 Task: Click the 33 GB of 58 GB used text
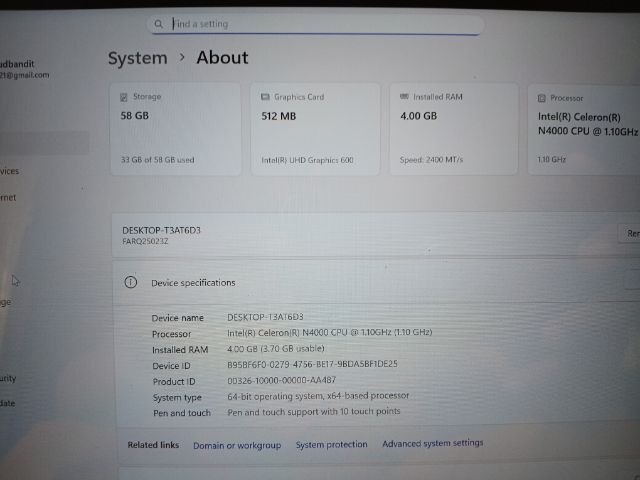[x=158, y=160]
